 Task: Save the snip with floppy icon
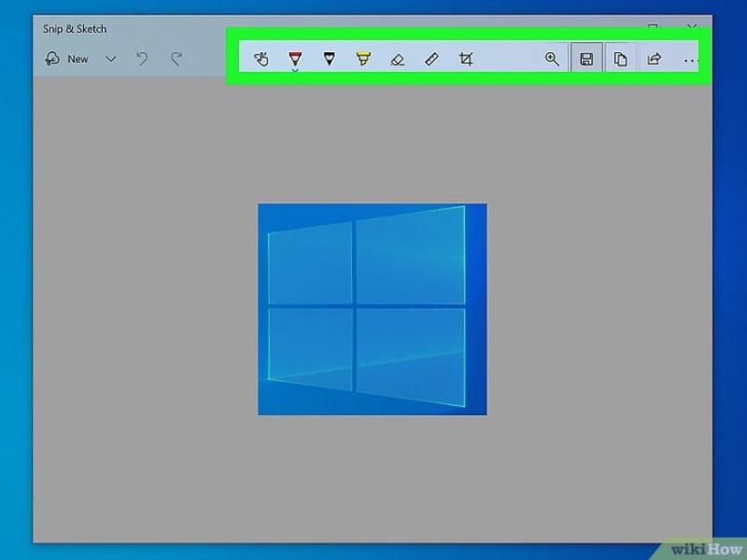586,59
